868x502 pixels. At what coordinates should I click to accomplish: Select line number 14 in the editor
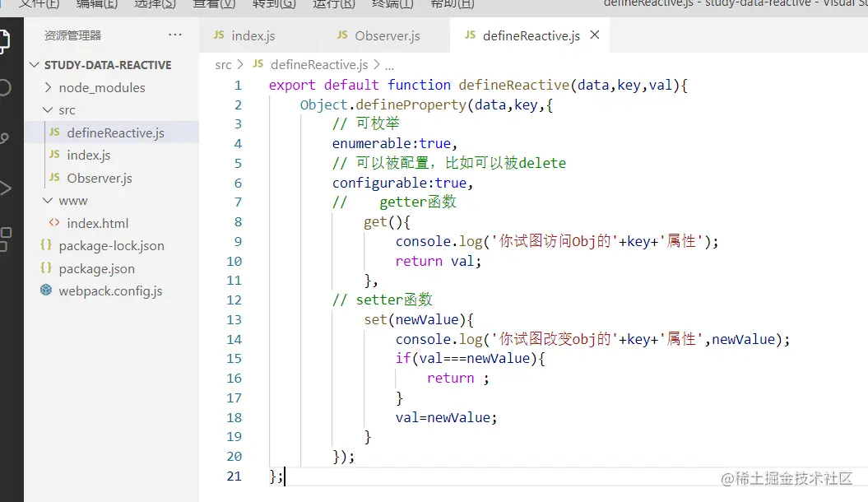click(x=234, y=339)
